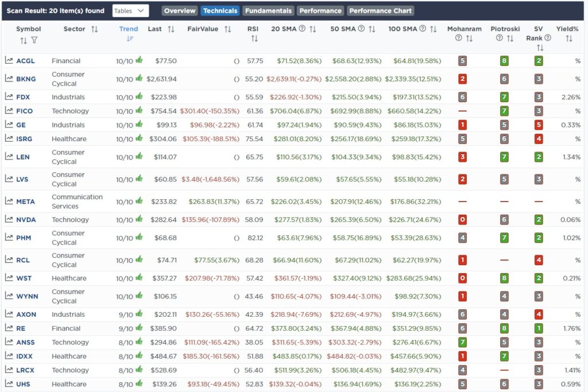The image size is (588, 392).
Task: Toggle the active Trend column sort order
Action: [129, 38]
